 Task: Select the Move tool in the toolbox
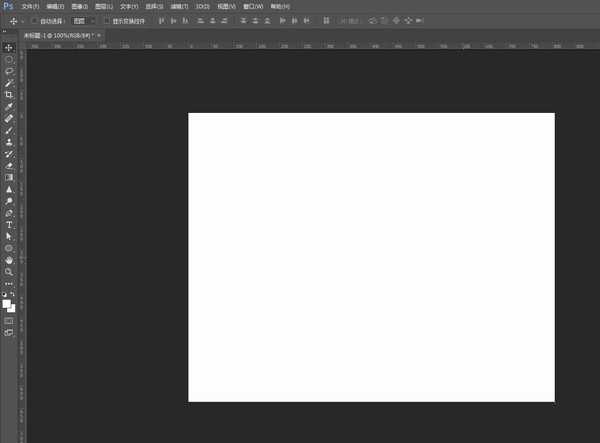pos(9,47)
